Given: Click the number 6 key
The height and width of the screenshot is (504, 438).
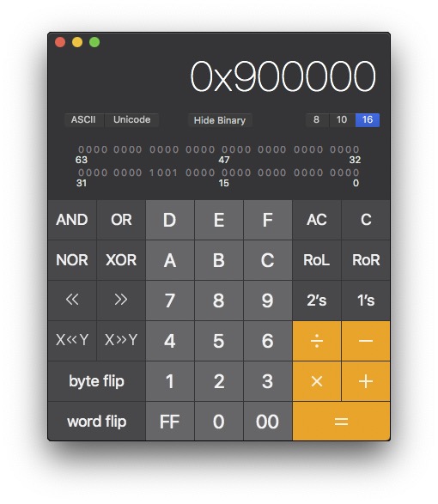Looking at the screenshot, I should tap(268, 341).
